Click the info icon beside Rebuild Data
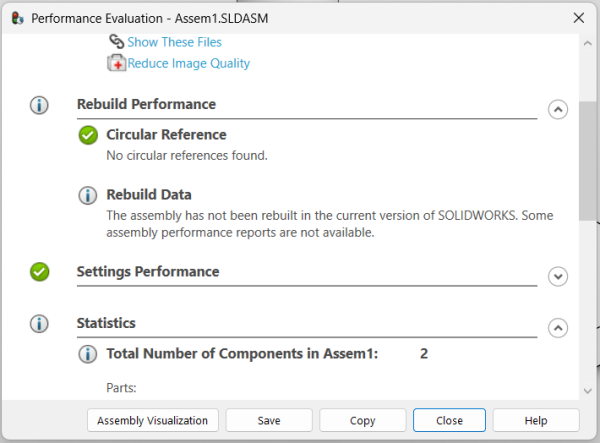The width and height of the screenshot is (600, 443). tap(88, 195)
